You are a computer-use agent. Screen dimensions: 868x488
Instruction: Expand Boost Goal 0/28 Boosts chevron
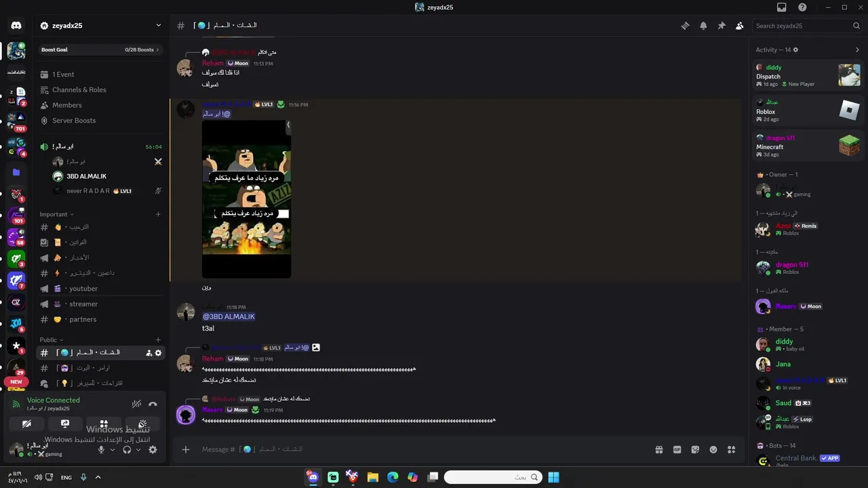158,49
